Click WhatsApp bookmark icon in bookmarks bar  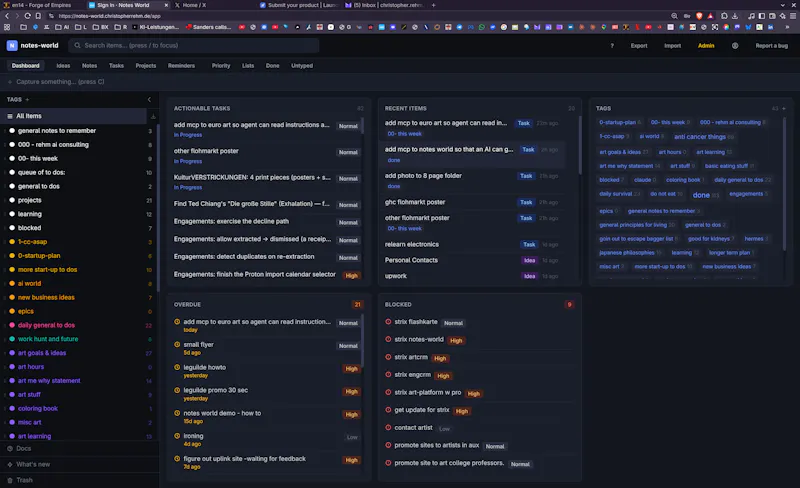(x=482, y=27)
